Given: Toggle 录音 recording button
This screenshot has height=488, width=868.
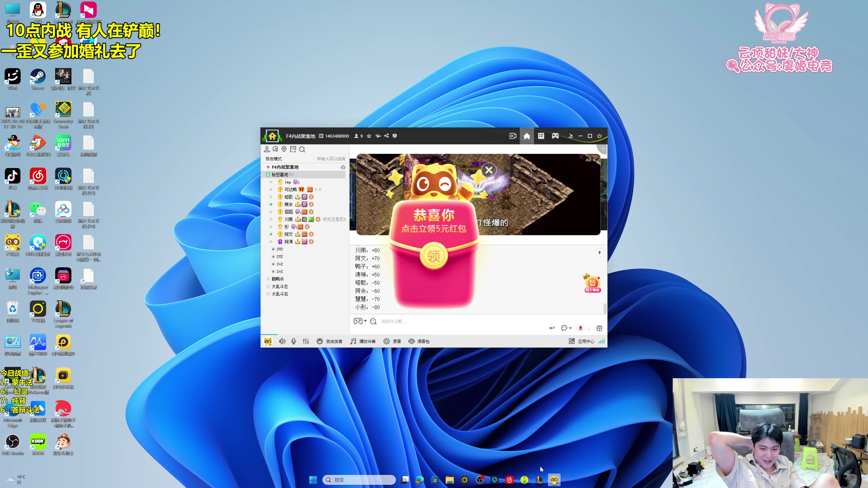Looking at the screenshot, I should [392, 341].
